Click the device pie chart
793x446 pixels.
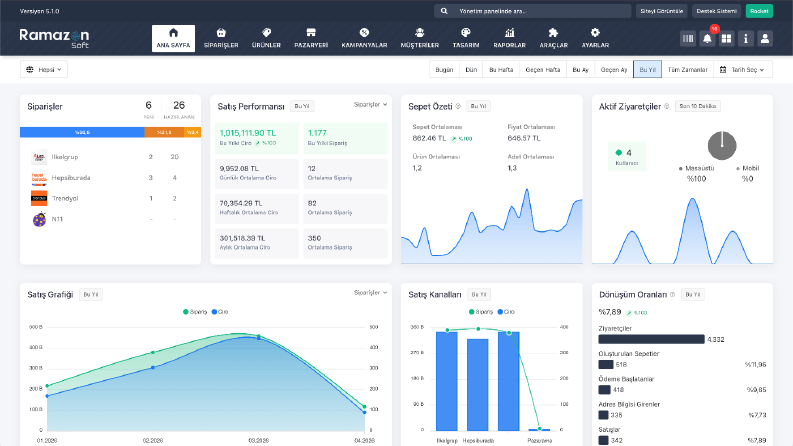(722, 146)
